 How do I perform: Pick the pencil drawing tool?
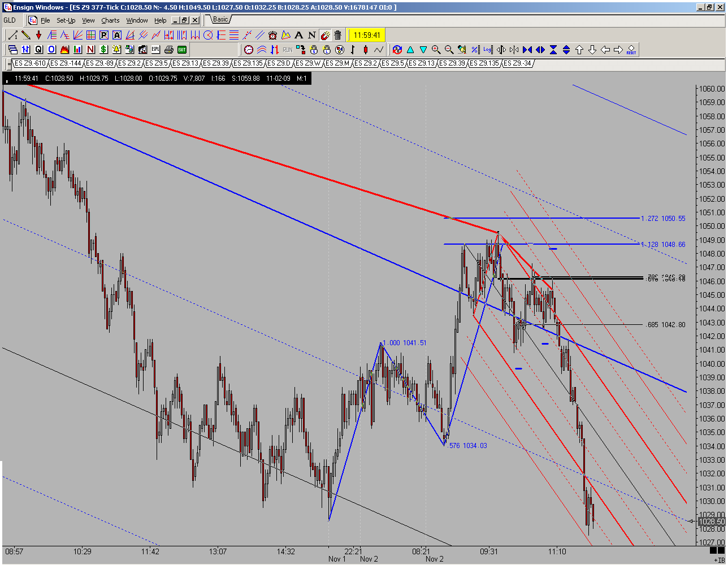click(x=25, y=35)
